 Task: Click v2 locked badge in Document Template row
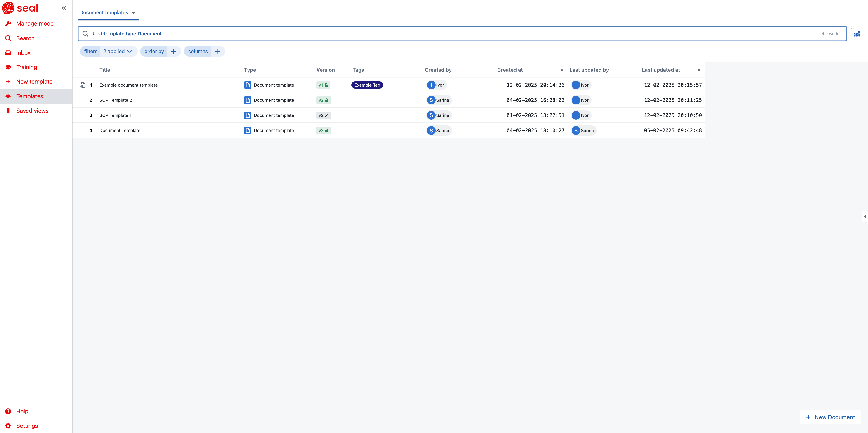coord(323,130)
